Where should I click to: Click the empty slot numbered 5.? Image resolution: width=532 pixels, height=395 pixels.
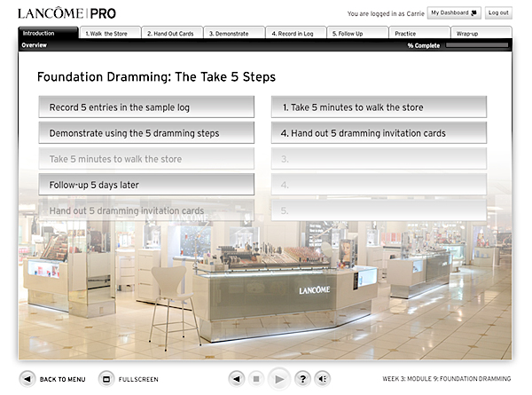point(379,210)
